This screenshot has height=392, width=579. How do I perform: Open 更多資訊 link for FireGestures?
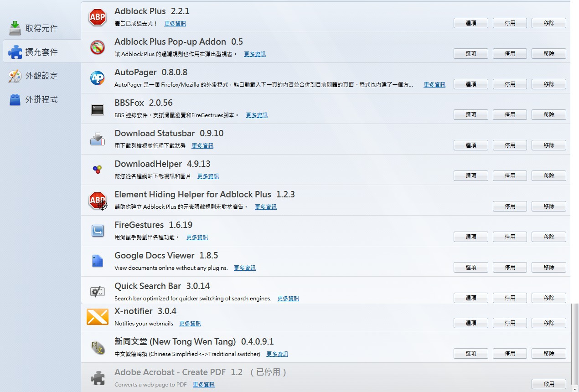click(x=197, y=237)
